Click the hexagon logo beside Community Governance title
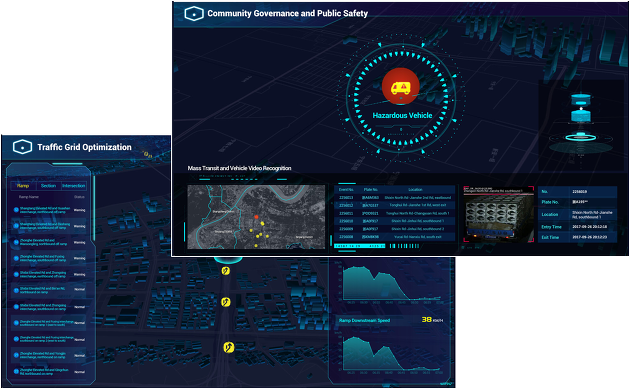 (x=194, y=14)
